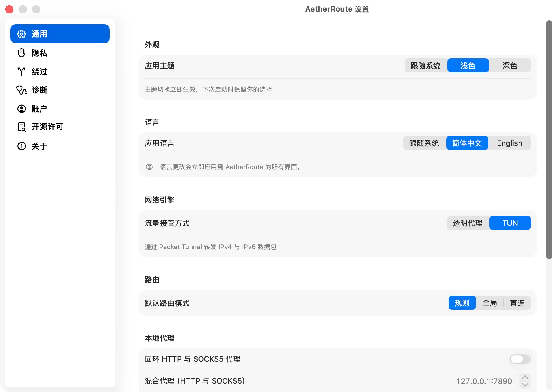Click the 回环 HTTP 与 SOCKS5 代理 label
560x392 pixels.
[x=192, y=359]
